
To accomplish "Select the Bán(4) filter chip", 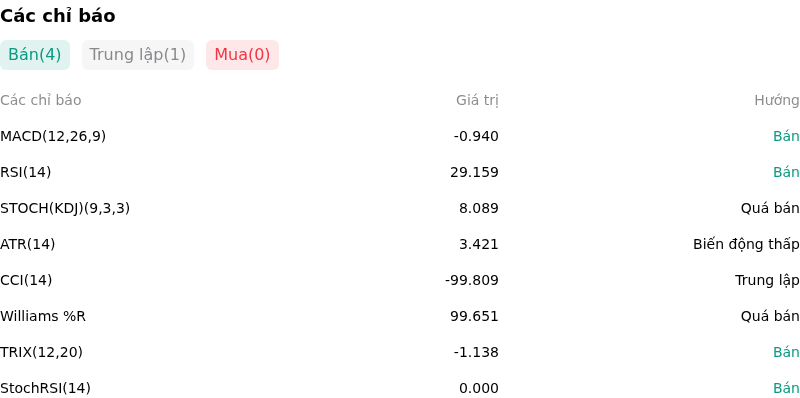I will (x=35, y=55).
